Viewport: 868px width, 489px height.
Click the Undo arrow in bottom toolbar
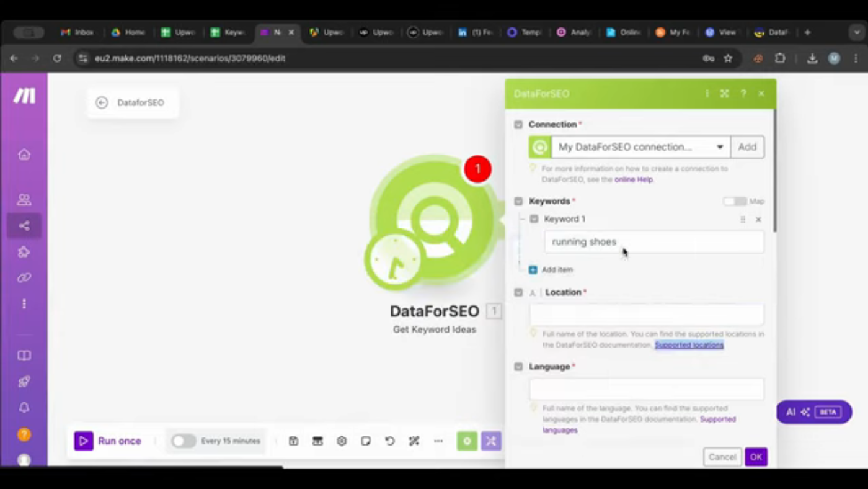click(x=390, y=441)
